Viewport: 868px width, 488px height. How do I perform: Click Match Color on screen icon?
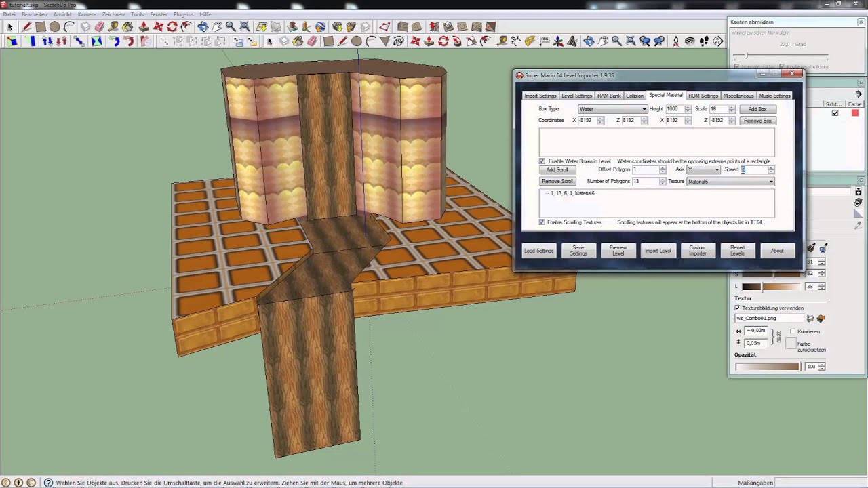[823, 247]
